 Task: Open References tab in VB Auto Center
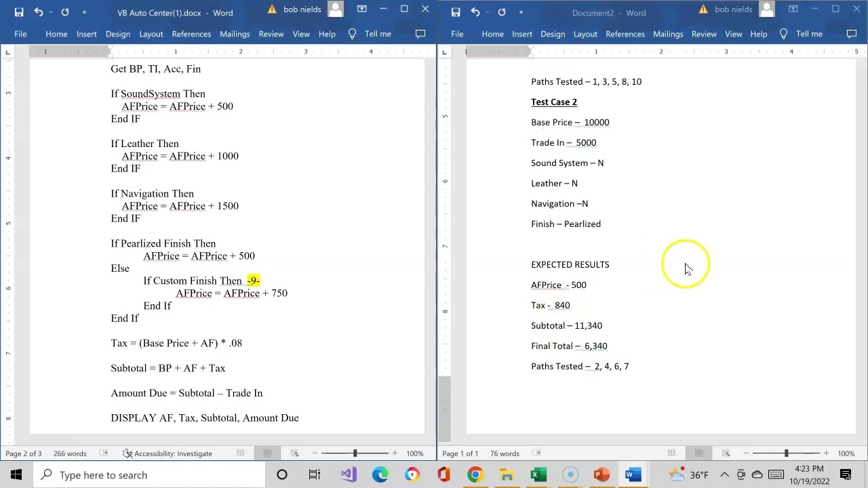click(191, 34)
